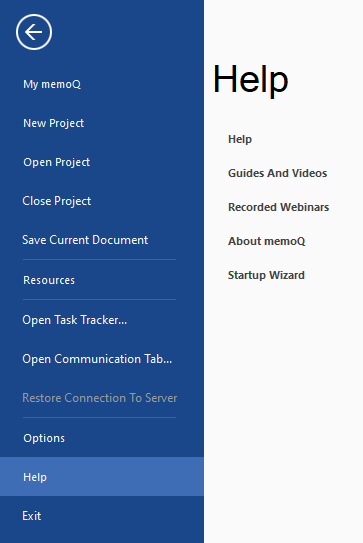The image size is (363, 543).
Task: Open the Options menu item
Action: (44, 438)
